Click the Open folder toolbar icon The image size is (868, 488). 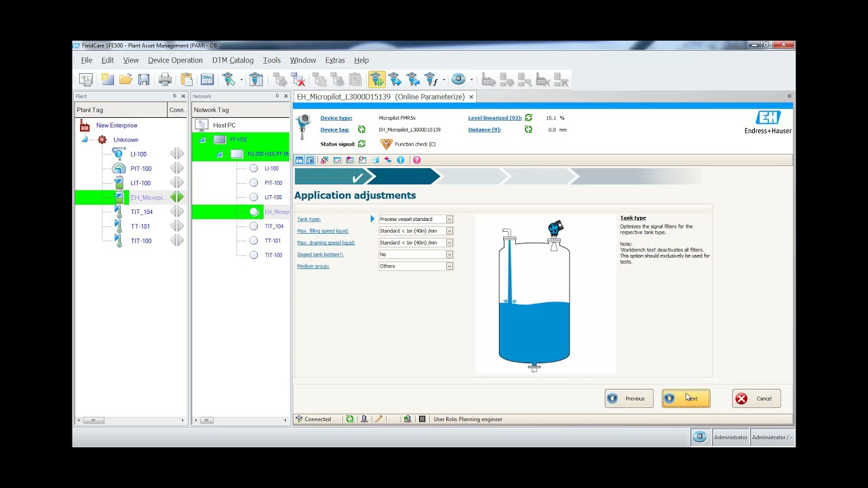click(x=125, y=79)
